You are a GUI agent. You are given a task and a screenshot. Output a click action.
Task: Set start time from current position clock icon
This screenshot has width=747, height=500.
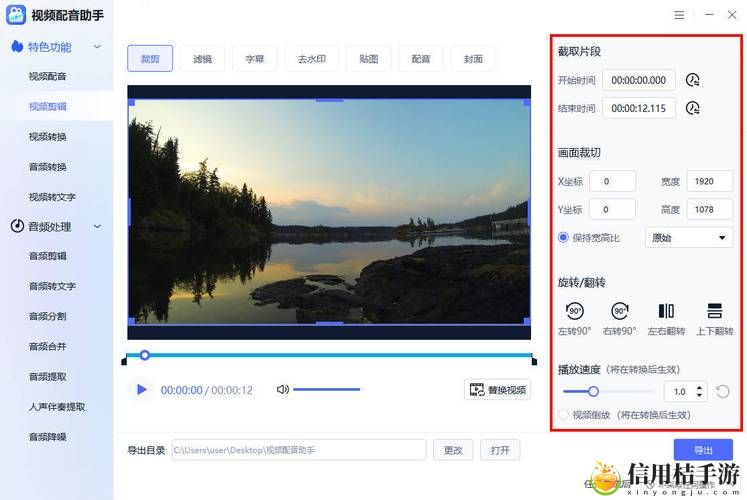693,80
